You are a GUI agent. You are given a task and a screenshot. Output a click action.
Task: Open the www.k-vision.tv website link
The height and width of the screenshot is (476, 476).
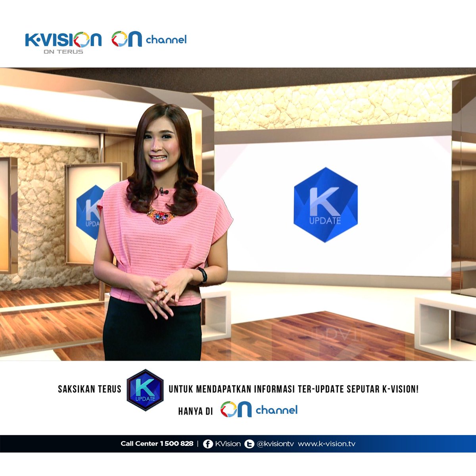pyautogui.click(x=326, y=444)
